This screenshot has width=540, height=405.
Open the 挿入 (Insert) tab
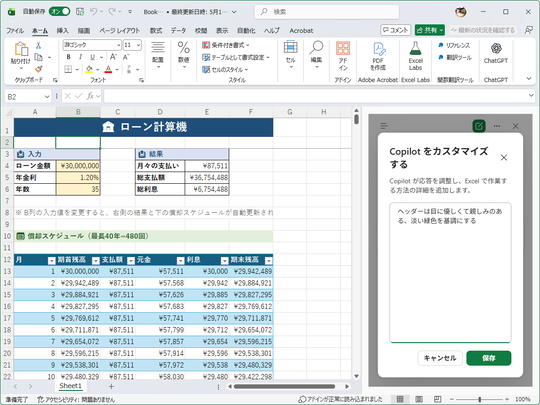click(x=62, y=31)
